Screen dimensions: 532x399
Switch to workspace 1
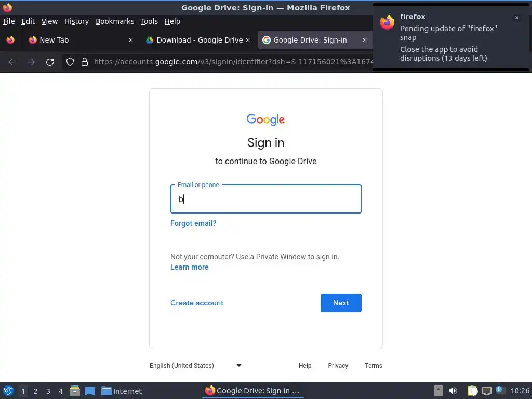(23, 391)
